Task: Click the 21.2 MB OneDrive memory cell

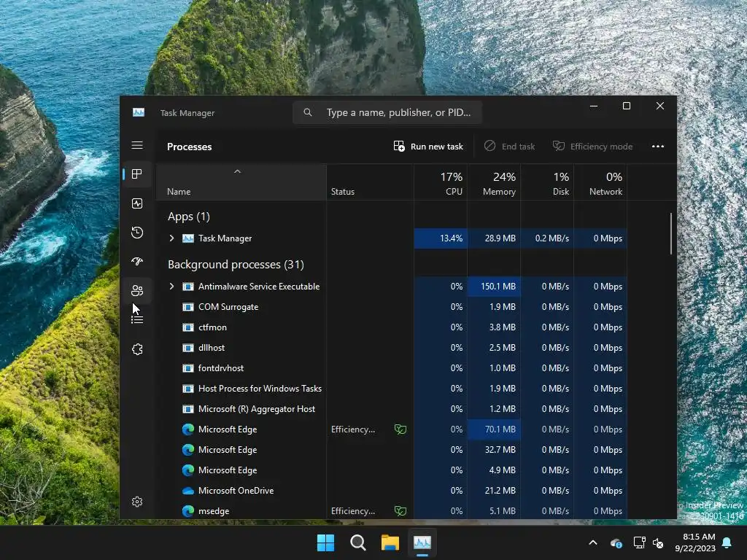Action: 494,491
